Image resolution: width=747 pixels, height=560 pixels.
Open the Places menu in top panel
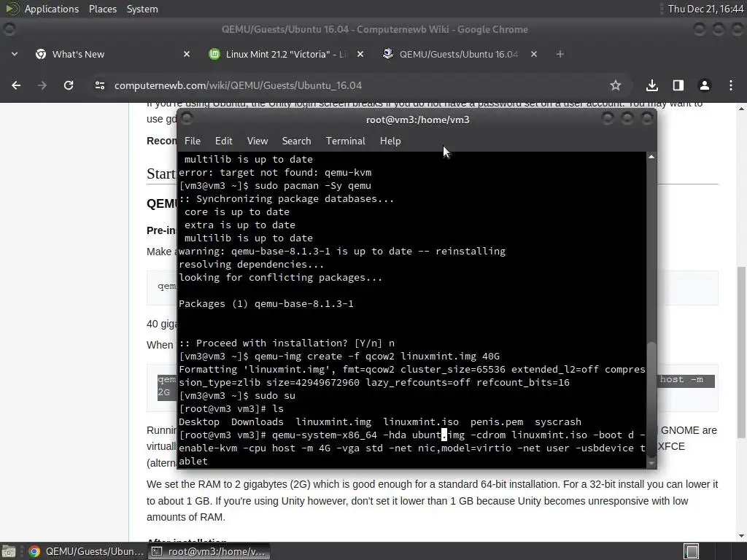click(102, 9)
